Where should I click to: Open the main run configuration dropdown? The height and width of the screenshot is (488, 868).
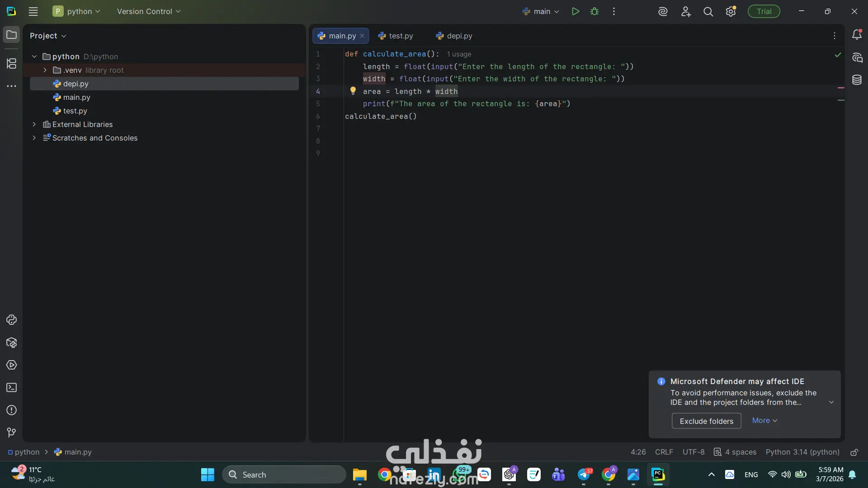tap(541, 11)
